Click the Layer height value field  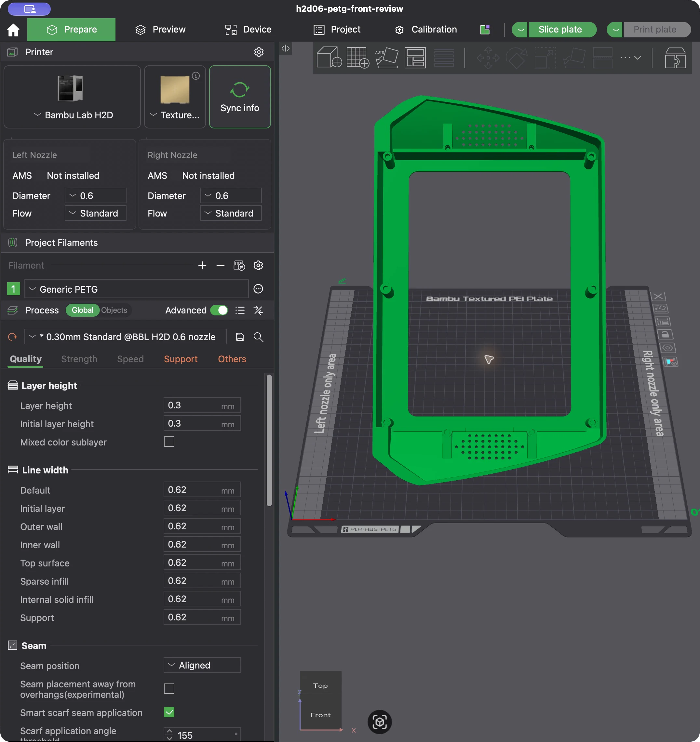click(202, 405)
